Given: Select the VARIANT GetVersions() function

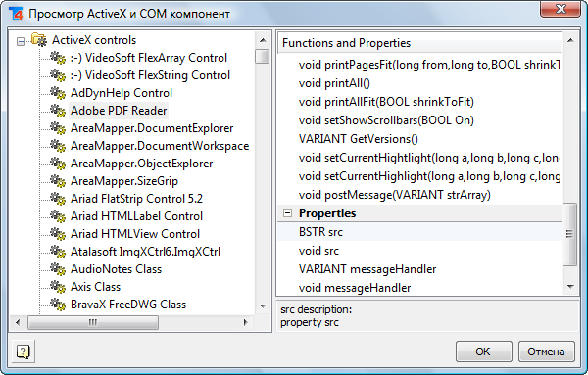Looking at the screenshot, I should [358, 139].
